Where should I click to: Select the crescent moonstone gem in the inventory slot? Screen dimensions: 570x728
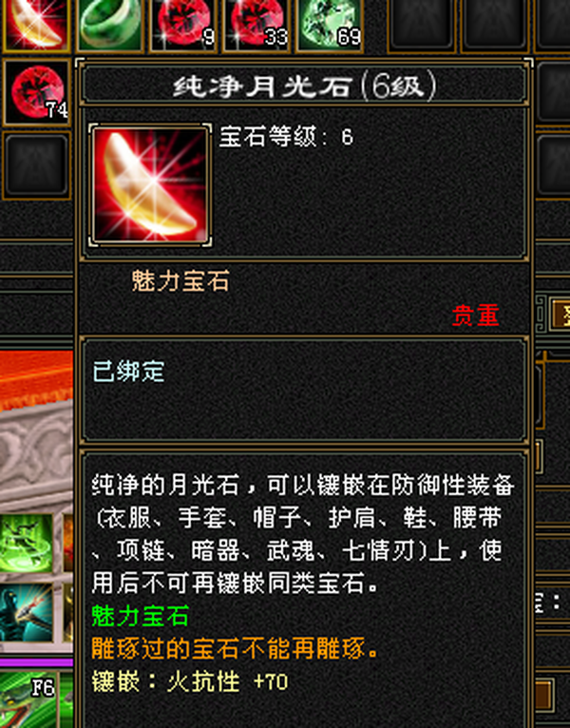click(35, 24)
